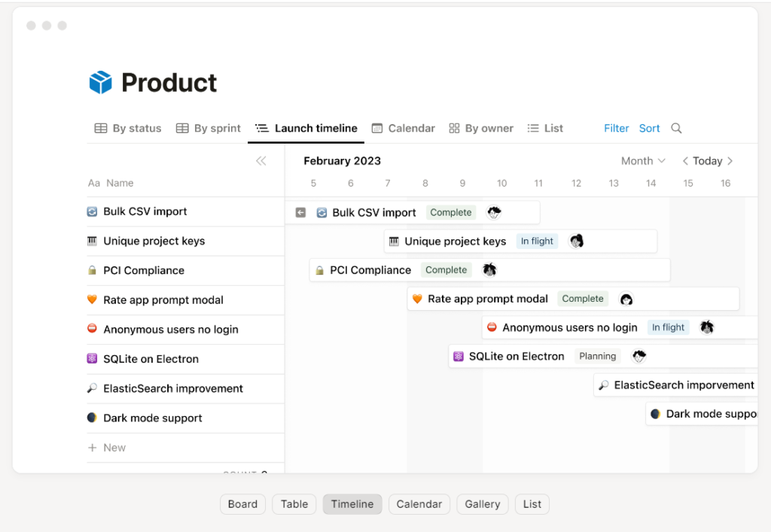Collapse the sidebar with the double chevrons
771x532 pixels.
[x=261, y=160]
